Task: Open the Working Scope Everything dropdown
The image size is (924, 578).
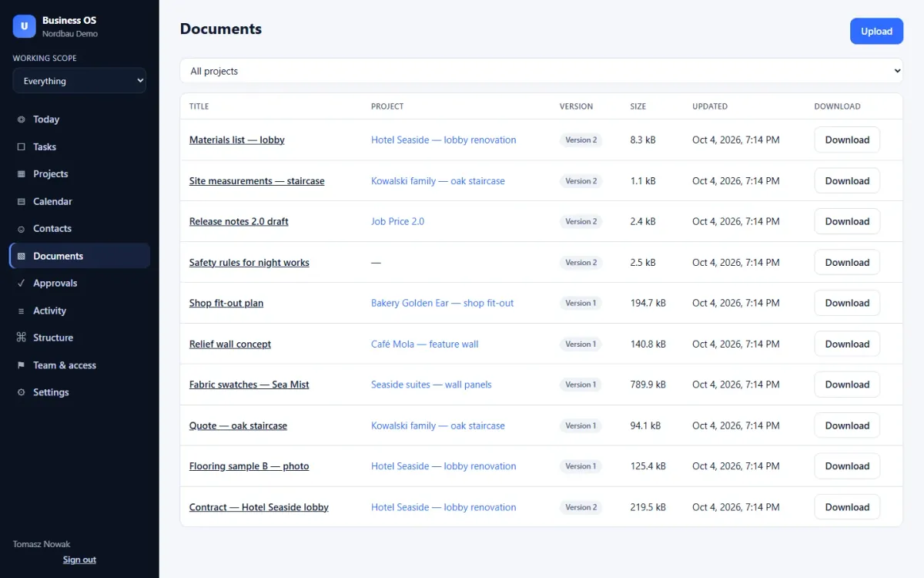Action: point(79,81)
